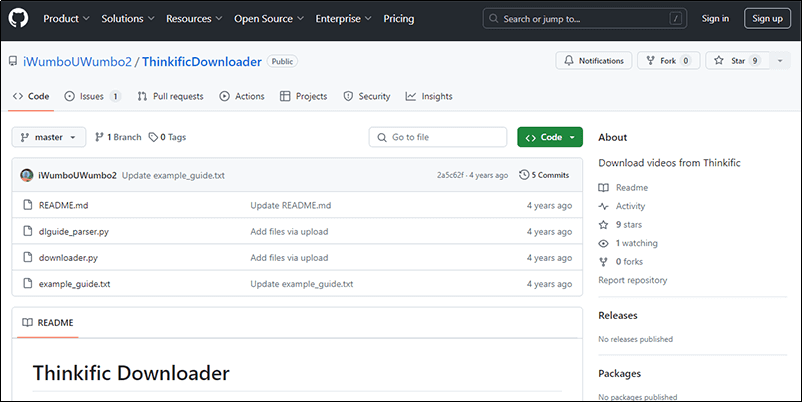
Task: Click the commit history clock icon
Action: click(x=524, y=175)
